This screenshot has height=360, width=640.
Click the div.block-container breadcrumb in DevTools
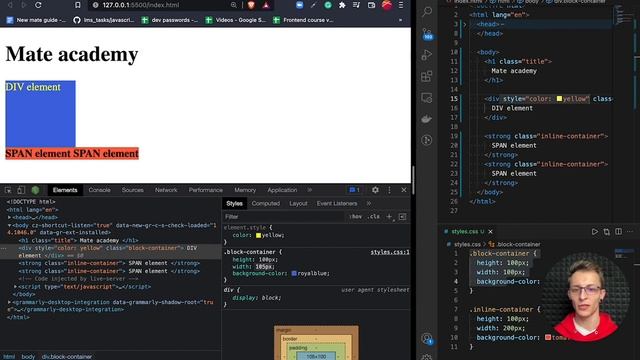[67, 356]
